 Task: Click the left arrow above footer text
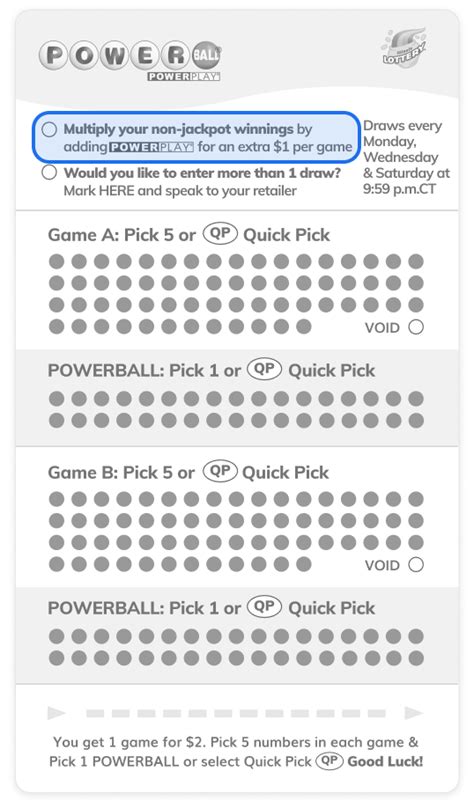pyautogui.click(x=56, y=713)
